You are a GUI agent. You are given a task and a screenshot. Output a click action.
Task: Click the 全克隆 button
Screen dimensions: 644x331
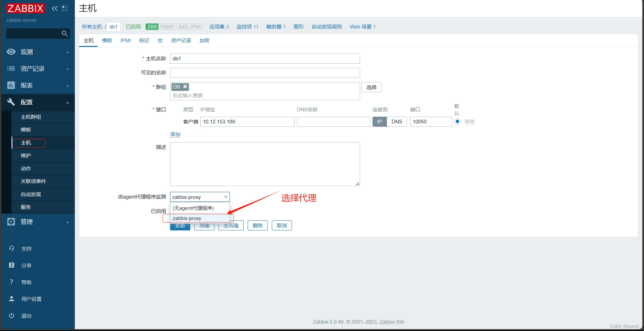coord(231,226)
